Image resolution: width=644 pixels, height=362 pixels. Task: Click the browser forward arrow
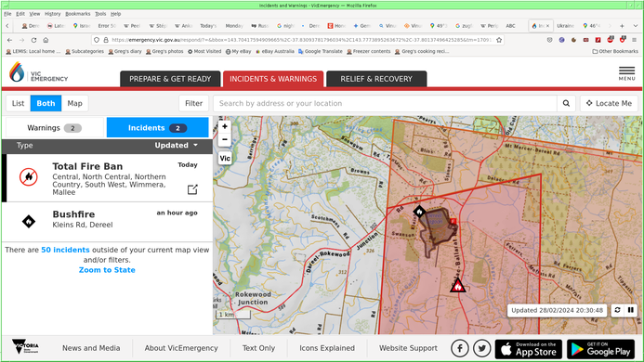[x=21, y=40]
